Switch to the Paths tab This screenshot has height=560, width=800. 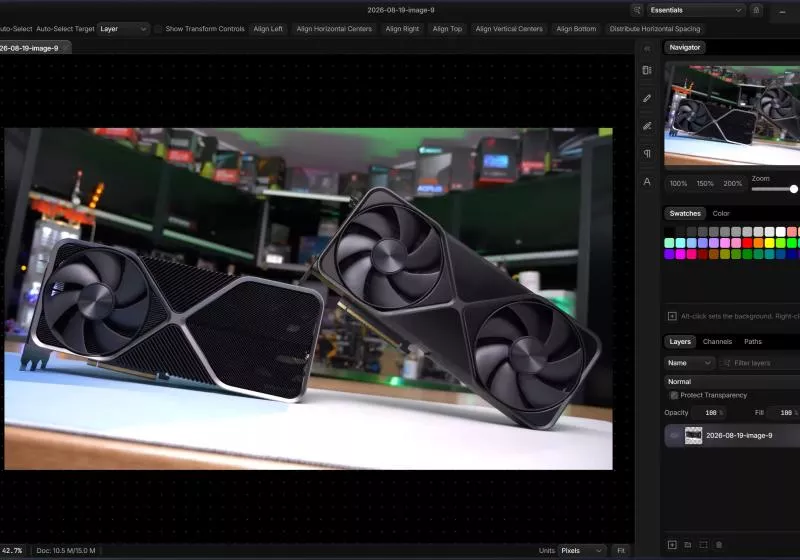753,342
